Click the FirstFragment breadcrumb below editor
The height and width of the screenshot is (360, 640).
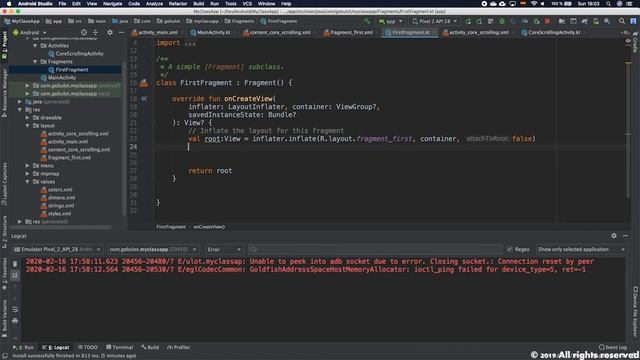(171, 227)
